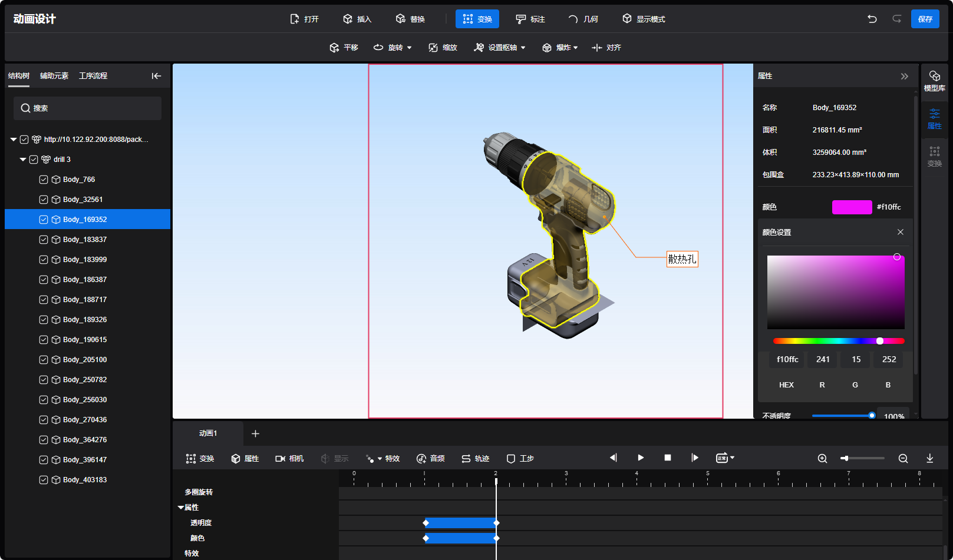Click the magenta color swatch
Image resolution: width=953 pixels, height=560 pixels.
tap(851, 207)
